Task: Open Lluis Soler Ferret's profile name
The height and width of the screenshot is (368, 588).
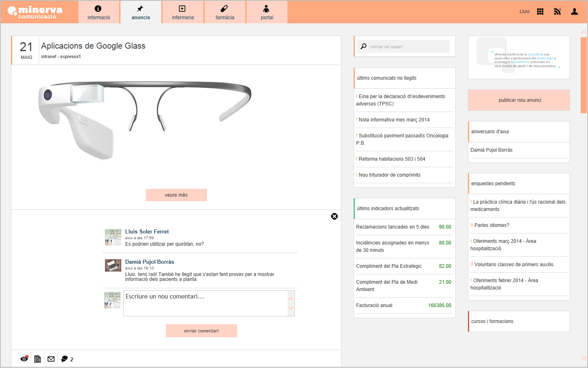Action: (147, 231)
